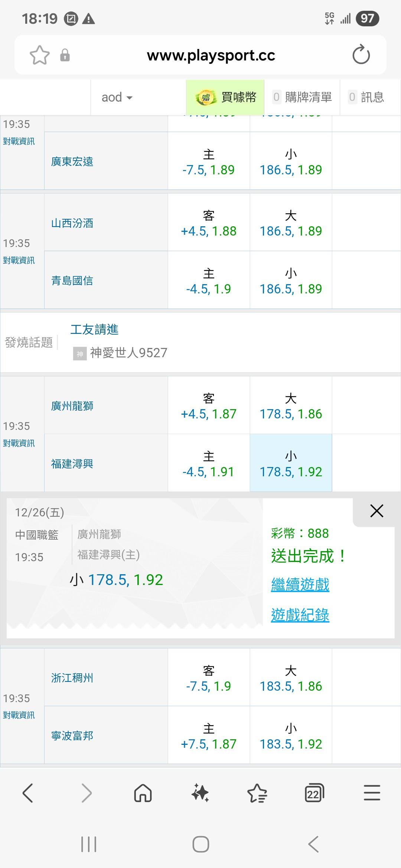Open the browser hamburger menu

tap(372, 793)
